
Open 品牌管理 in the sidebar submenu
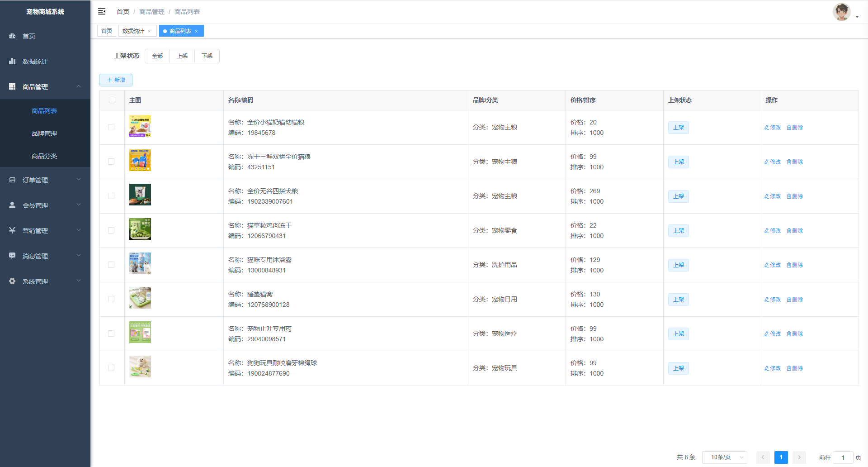[x=44, y=133]
